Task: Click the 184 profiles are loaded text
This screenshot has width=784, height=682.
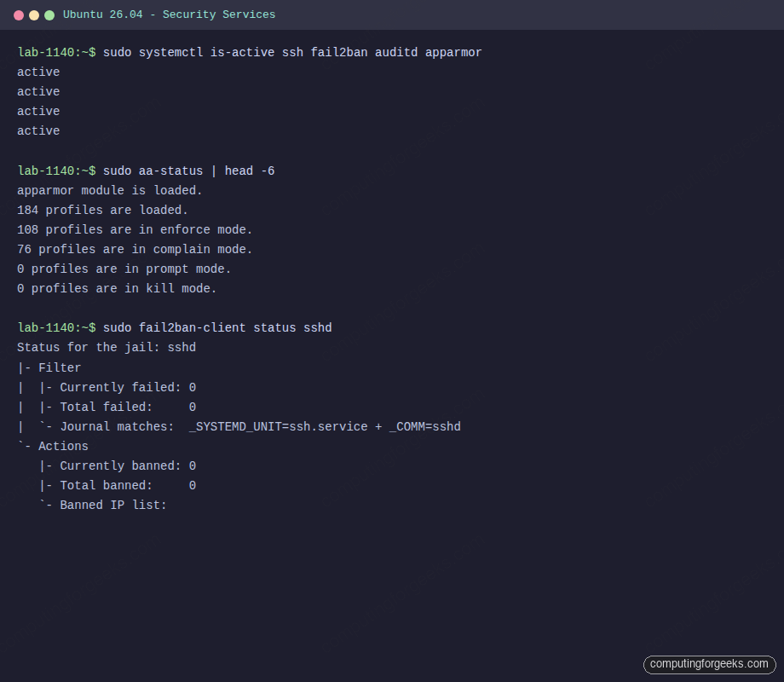Action: (x=102, y=210)
